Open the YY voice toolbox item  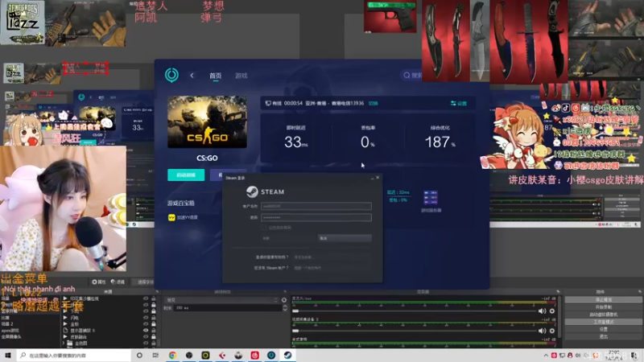184,217
